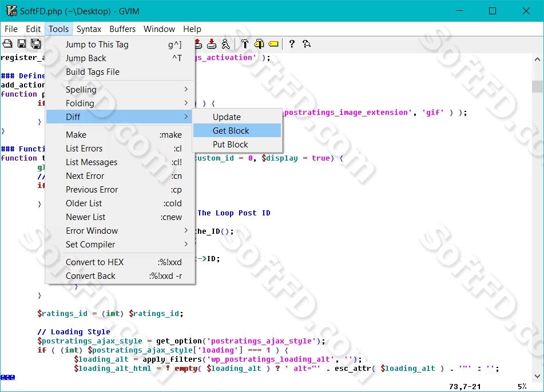Click the vertical scrollbar down arrow
544x392 pixels.
coord(537,376)
